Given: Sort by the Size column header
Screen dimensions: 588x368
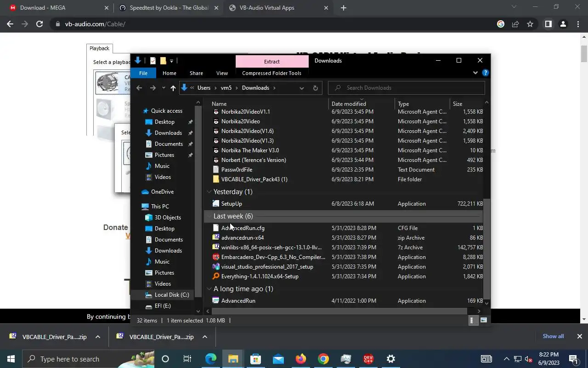Looking at the screenshot, I should [x=467, y=104].
